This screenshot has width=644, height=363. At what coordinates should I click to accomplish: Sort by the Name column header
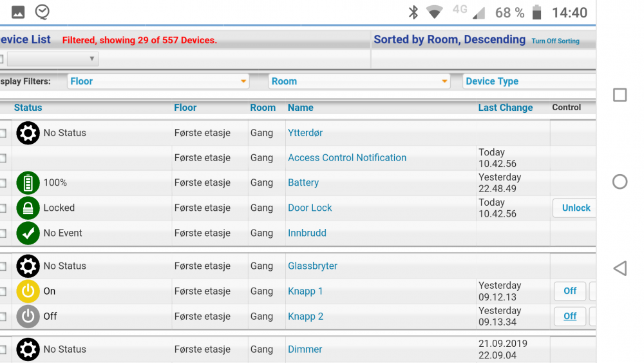(x=300, y=108)
